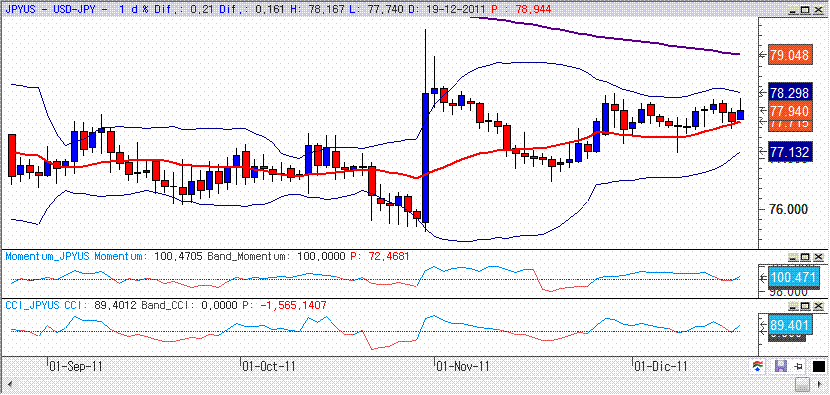The width and height of the screenshot is (830, 395).
Task: Click the last blue candle on the chart
Action: 741,114
